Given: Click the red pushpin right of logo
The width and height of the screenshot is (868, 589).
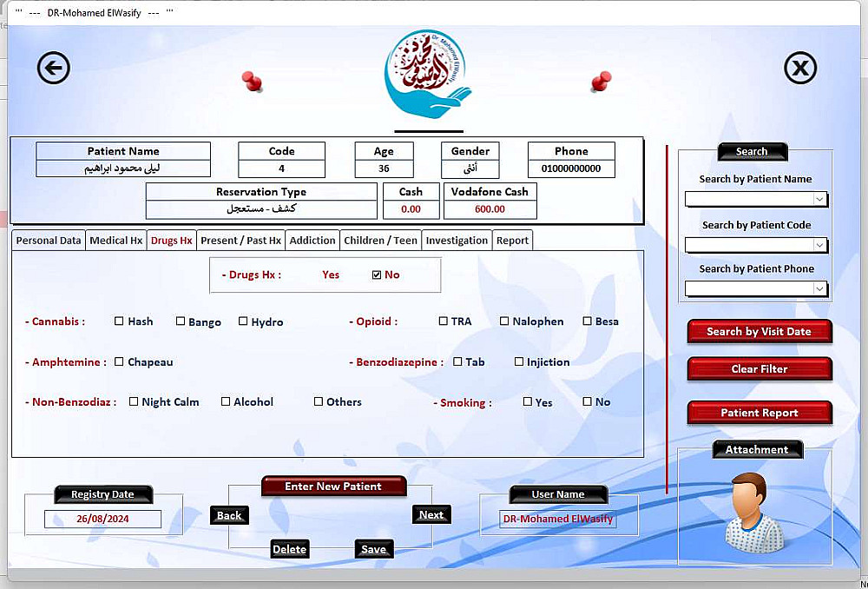Looking at the screenshot, I should point(602,82).
